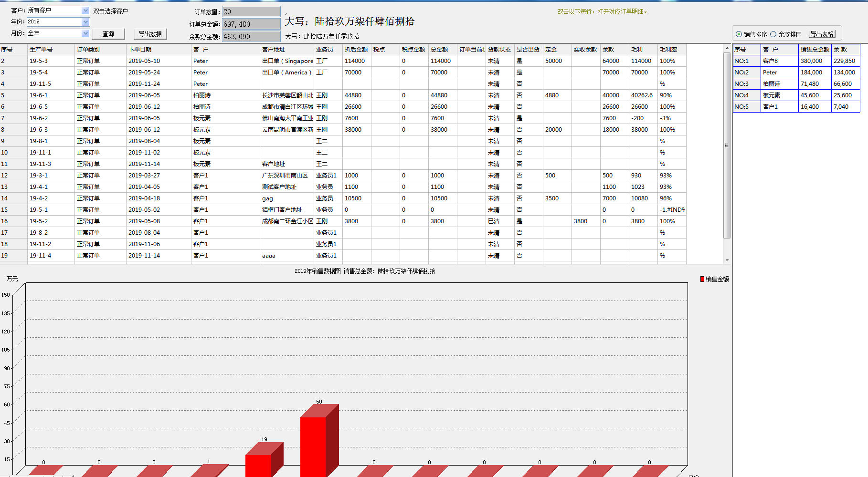Select the 余款排序 sort radio button
This screenshot has height=477, width=868.
click(773, 34)
